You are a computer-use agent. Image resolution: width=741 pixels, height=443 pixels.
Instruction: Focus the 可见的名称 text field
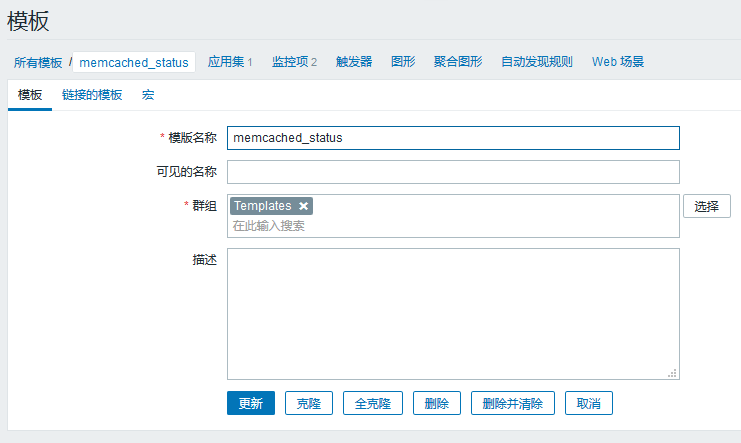click(453, 172)
